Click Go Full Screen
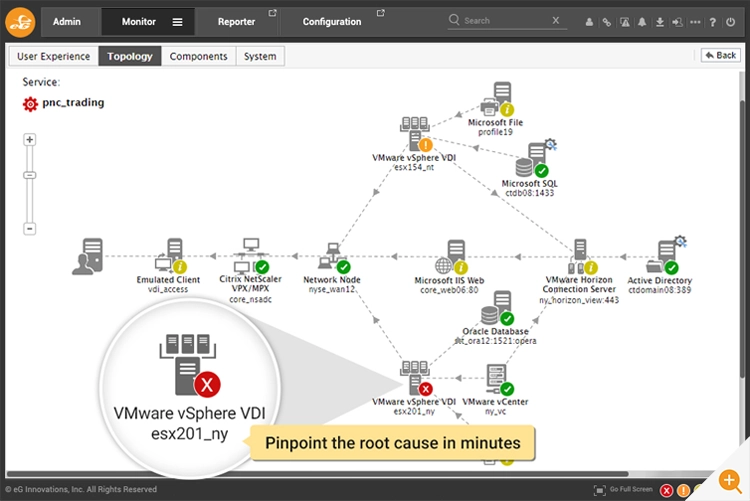Screen dimensions: 750x501 (623, 490)
